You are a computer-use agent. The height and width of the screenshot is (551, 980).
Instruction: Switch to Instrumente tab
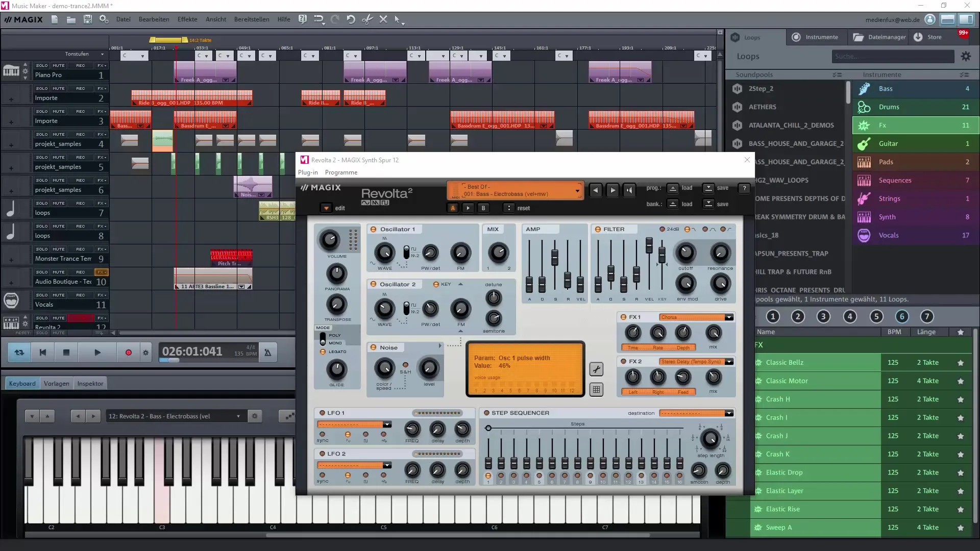(816, 37)
